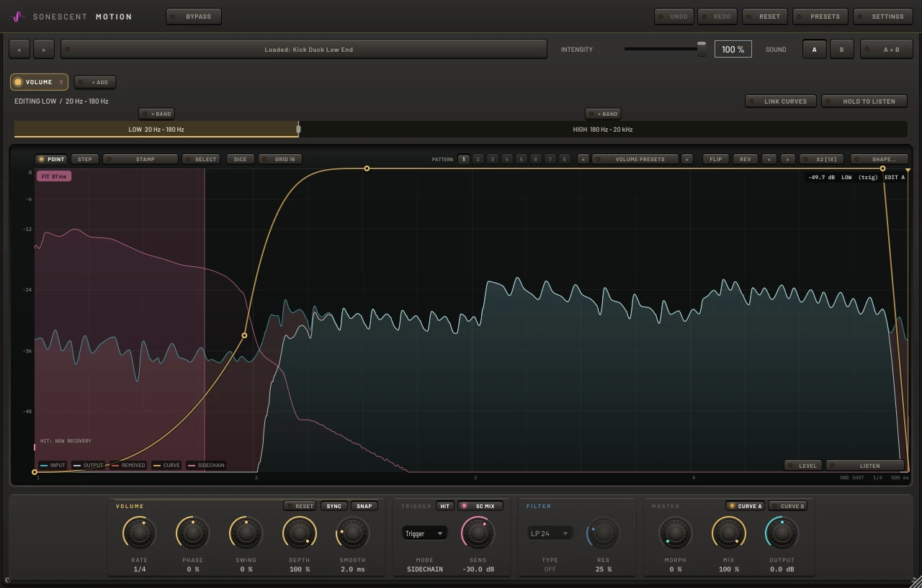Viewport: 922px width, 588px height.
Task: Open the Trigger mode dropdown
Action: [424, 533]
